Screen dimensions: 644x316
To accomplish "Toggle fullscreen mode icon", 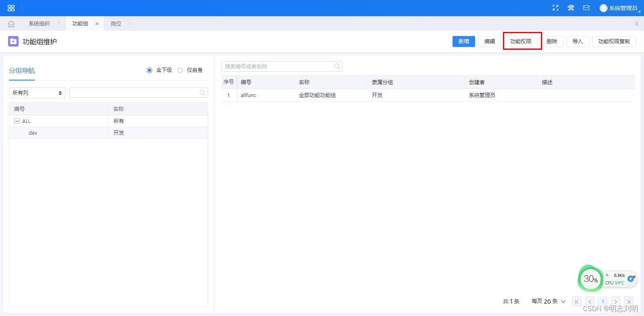I will [x=556, y=8].
